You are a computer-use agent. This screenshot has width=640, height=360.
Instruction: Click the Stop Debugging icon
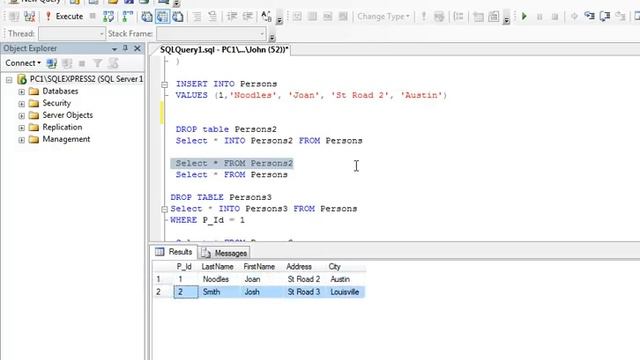click(555, 17)
